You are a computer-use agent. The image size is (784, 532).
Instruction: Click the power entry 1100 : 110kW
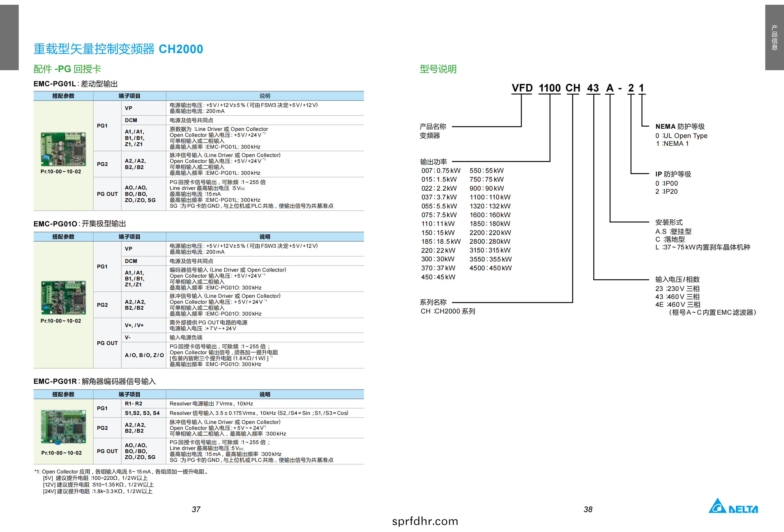(x=490, y=197)
